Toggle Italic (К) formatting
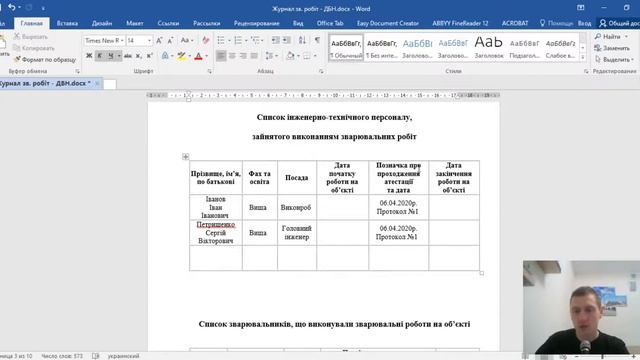The height and width of the screenshot is (360, 640). coord(100,56)
